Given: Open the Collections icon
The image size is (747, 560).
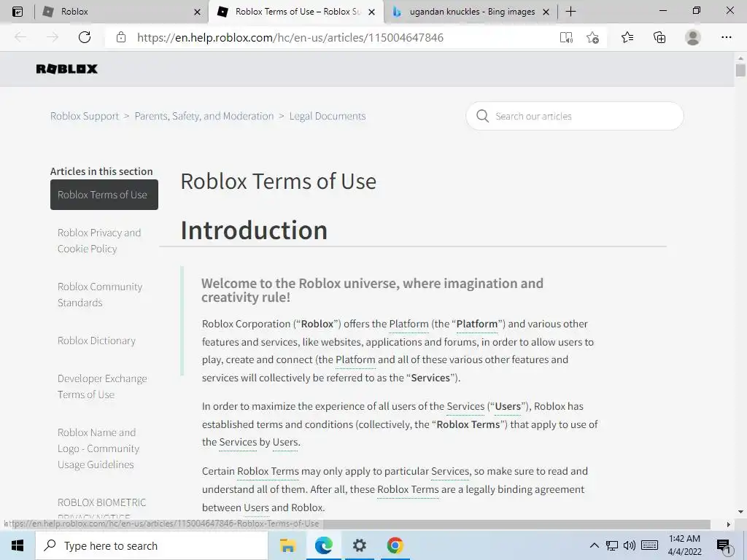Looking at the screenshot, I should [x=659, y=37].
